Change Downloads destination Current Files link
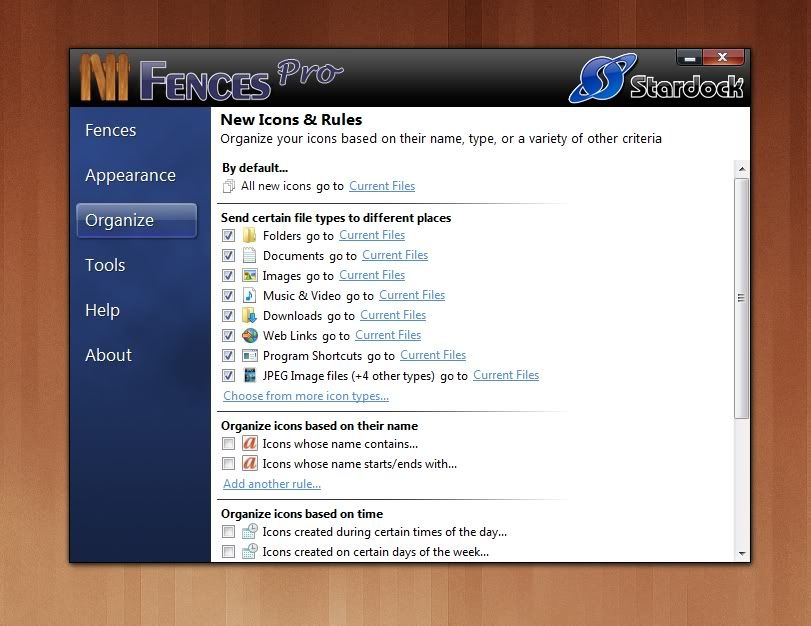 point(393,315)
